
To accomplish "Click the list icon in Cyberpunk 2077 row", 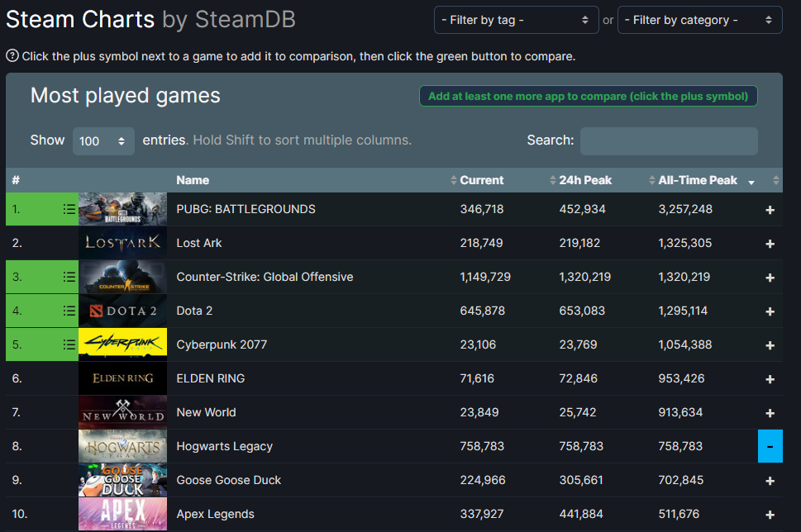I will 69,344.
